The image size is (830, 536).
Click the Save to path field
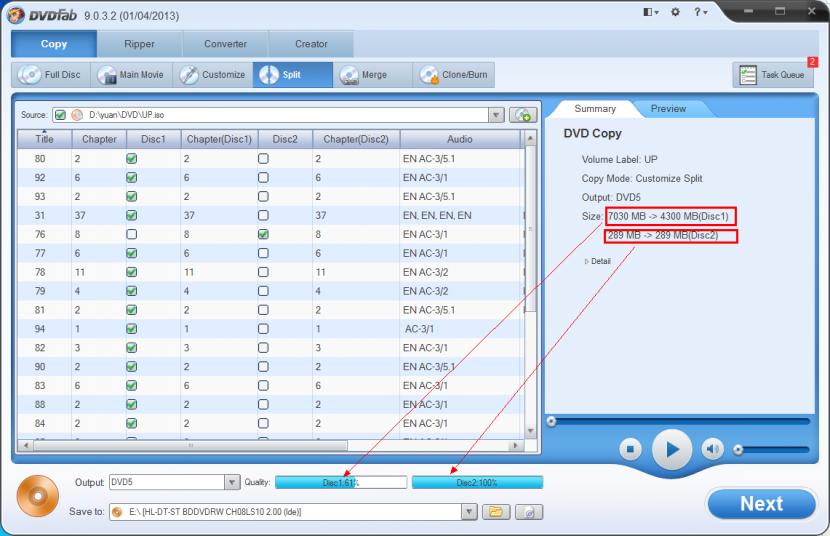286,512
